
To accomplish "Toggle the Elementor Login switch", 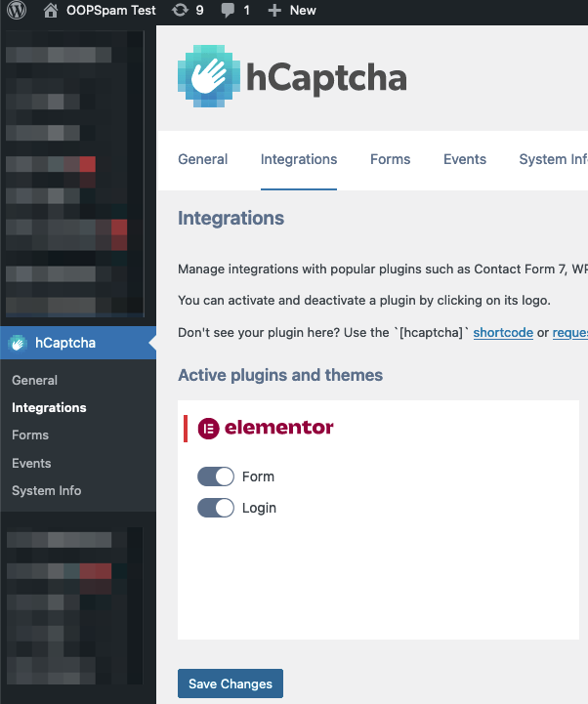I will tap(216, 508).
